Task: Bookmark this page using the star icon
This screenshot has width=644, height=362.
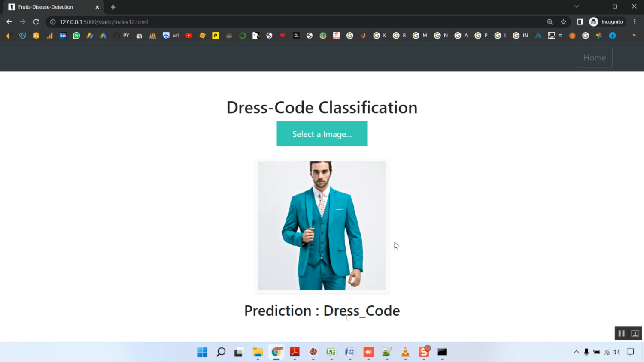Action: pyautogui.click(x=563, y=22)
